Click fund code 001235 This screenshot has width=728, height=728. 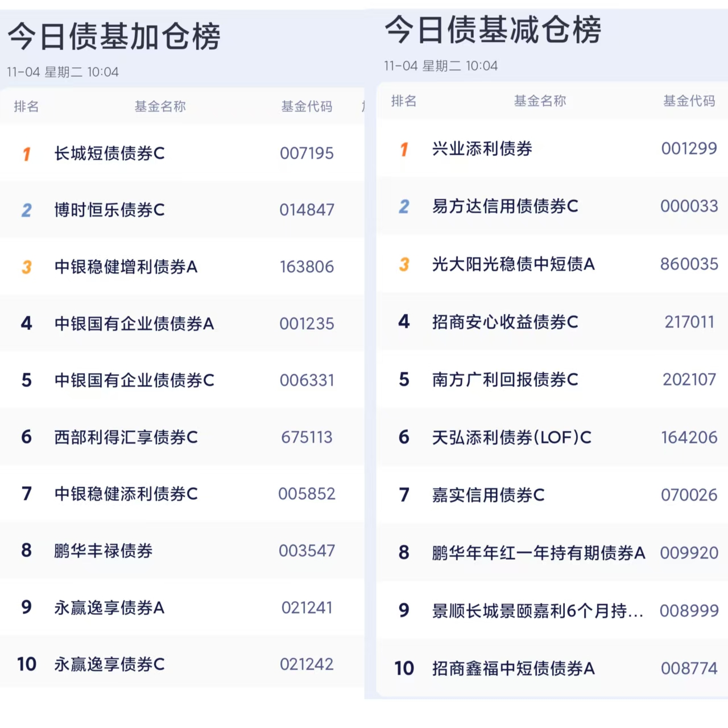(x=307, y=324)
